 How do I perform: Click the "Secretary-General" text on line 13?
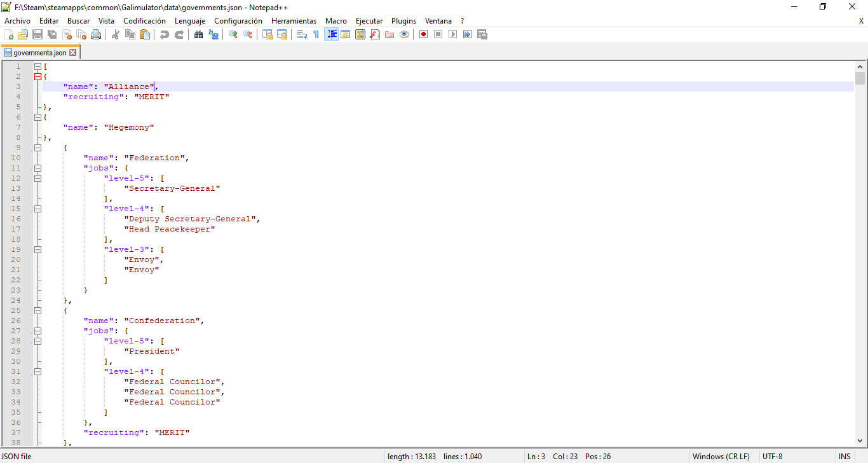172,188
